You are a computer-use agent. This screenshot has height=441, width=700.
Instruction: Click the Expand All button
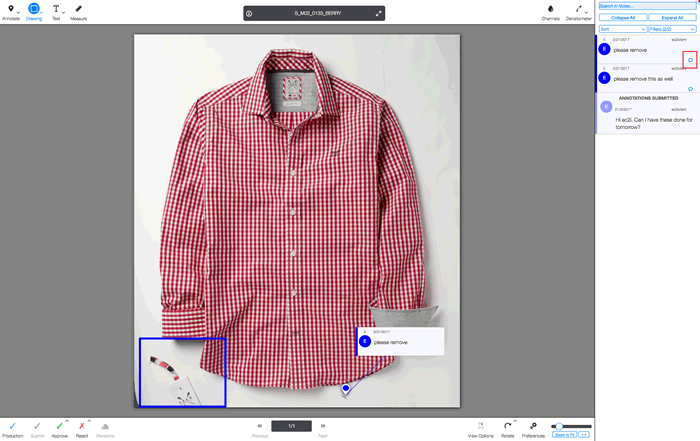[x=672, y=17]
